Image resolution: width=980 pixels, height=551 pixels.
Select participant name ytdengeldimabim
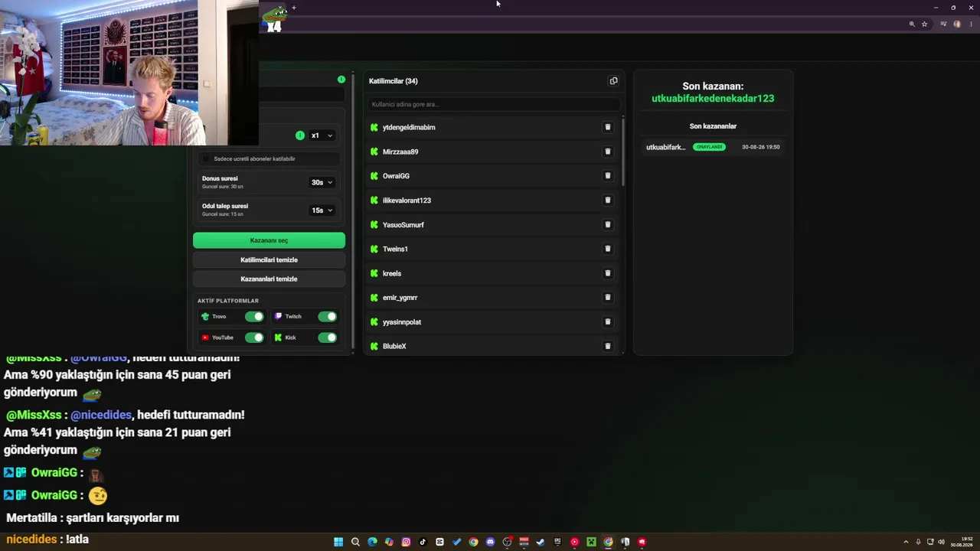pos(409,128)
